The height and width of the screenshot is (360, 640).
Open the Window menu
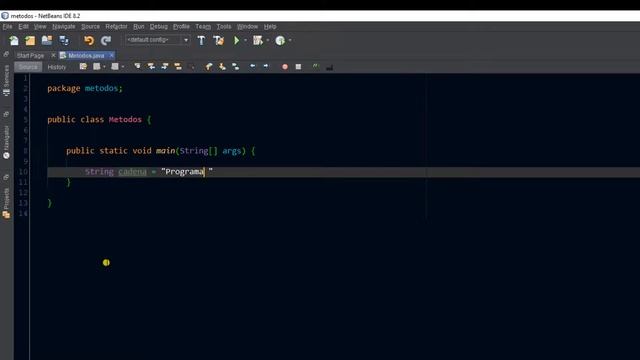click(247, 27)
